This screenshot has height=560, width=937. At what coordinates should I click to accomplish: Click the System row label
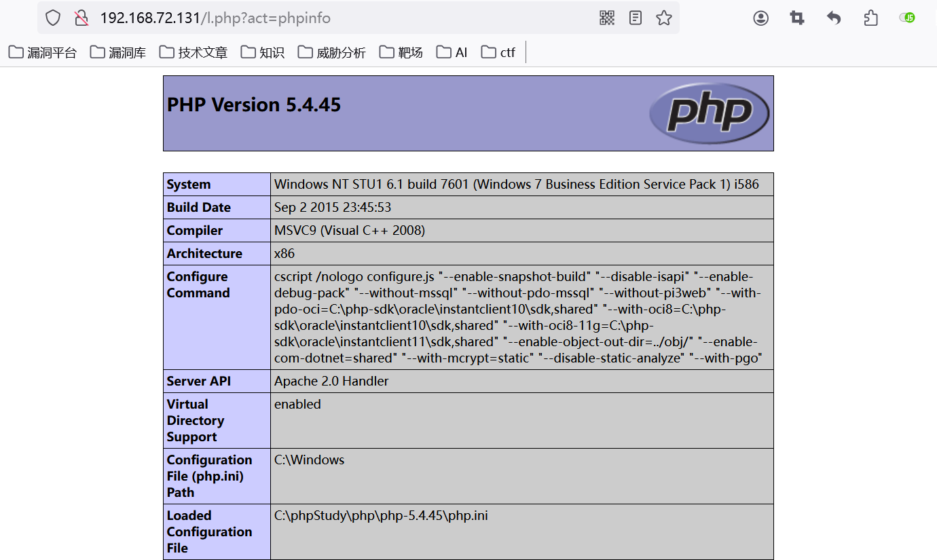point(189,185)
